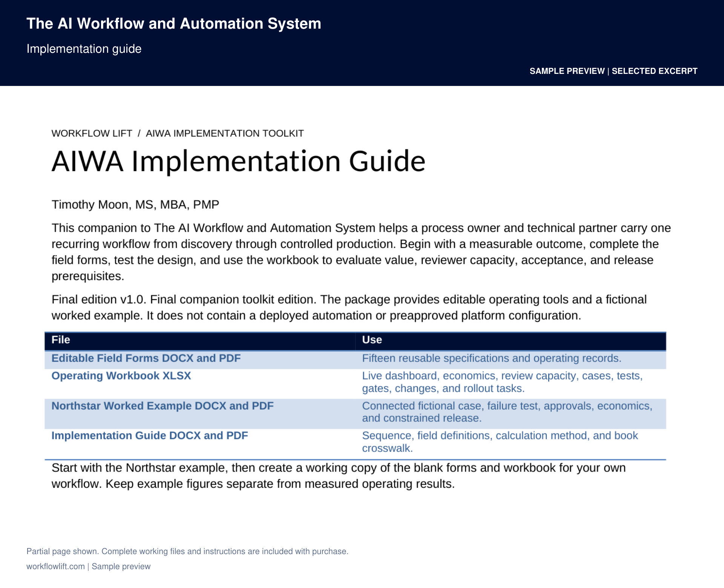Screen dimensions: 724x588
Task: Click the 'Partial page shown' footer note
Action: (x=187, y=551)
